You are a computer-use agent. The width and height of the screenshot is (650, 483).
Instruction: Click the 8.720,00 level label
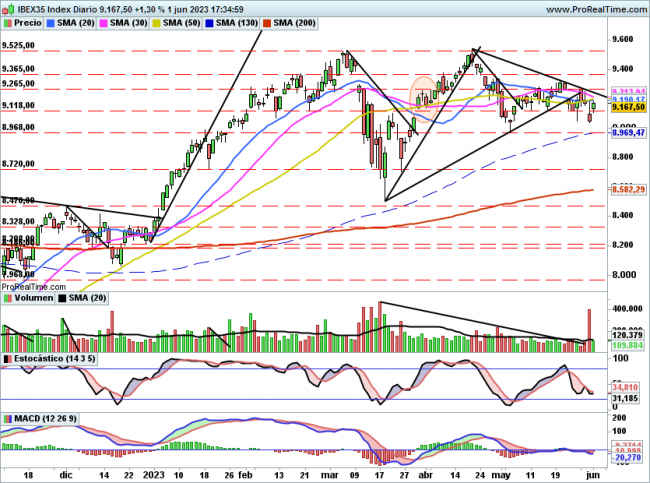pos(18,164)
